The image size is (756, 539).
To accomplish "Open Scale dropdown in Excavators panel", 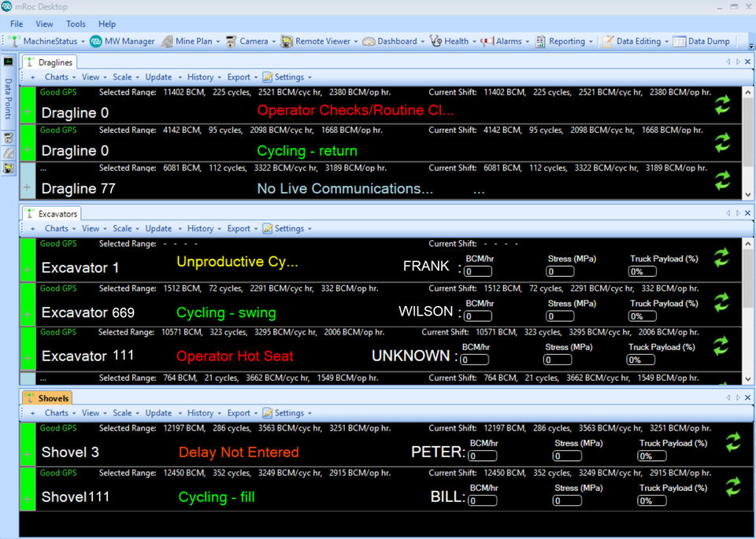I will tap(126, 229).
